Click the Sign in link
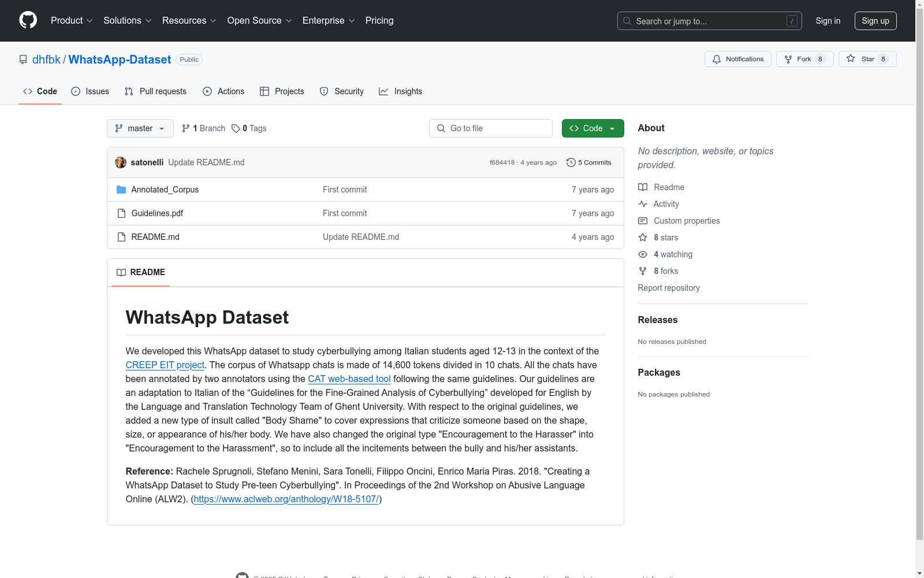The width and height of the screenshot is (924, 578). pyautogui.click(x=828, y=21)
